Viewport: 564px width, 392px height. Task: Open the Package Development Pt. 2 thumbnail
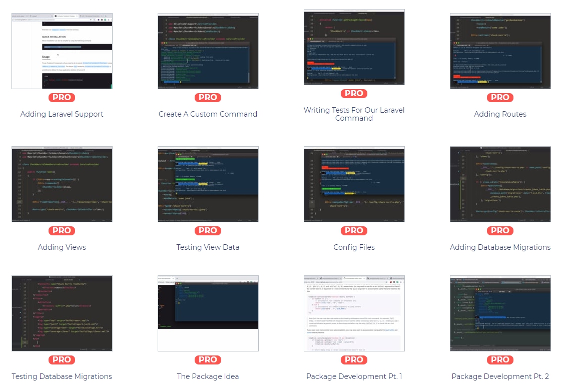pos(500,313)
